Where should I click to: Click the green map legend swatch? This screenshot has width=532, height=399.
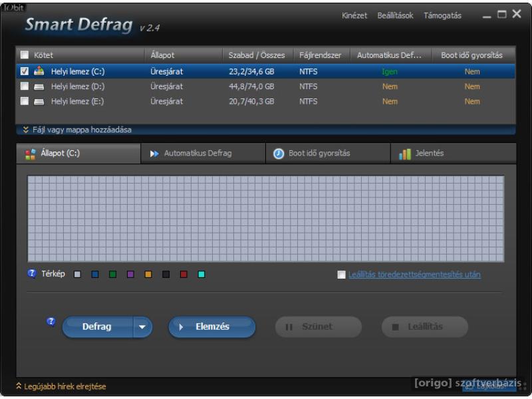click(112, 274)
